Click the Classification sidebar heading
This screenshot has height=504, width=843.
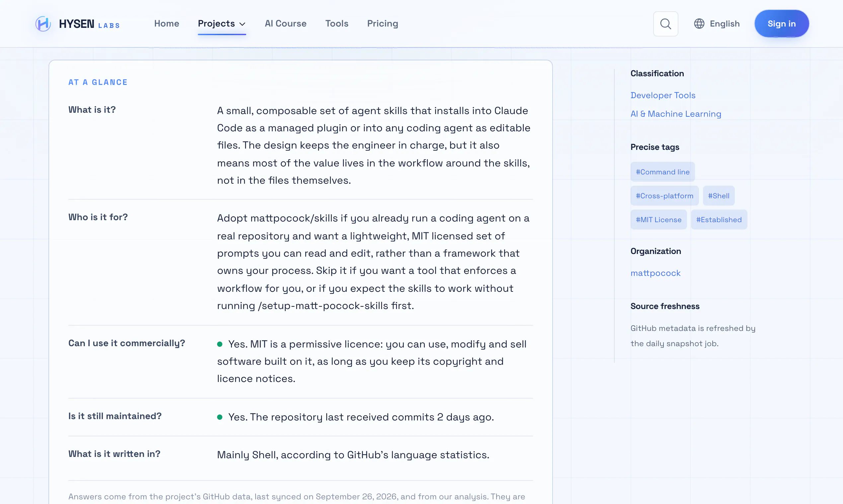[x=657, y=73]
